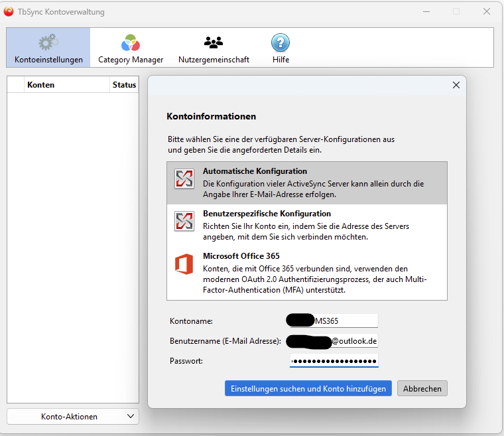Click the Benutzername (E-Mail Adresse) label

pos(225,341)
